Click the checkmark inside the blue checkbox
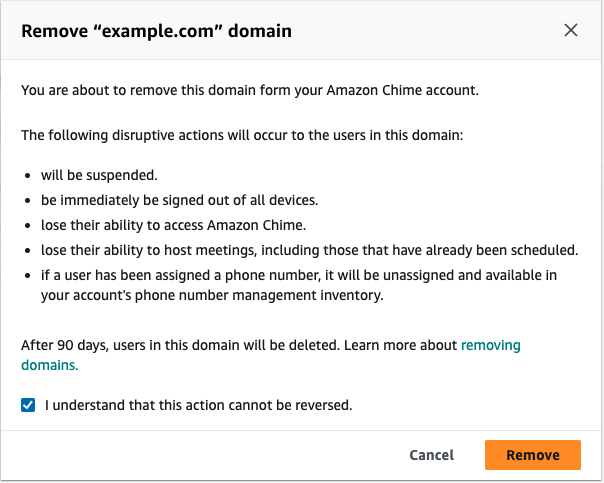The height and width of the screenshot is (483, 604). (28, 406)
